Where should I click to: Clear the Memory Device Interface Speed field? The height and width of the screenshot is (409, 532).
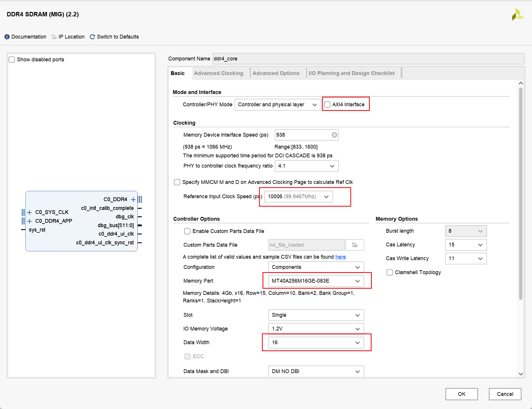click(335, 135)
